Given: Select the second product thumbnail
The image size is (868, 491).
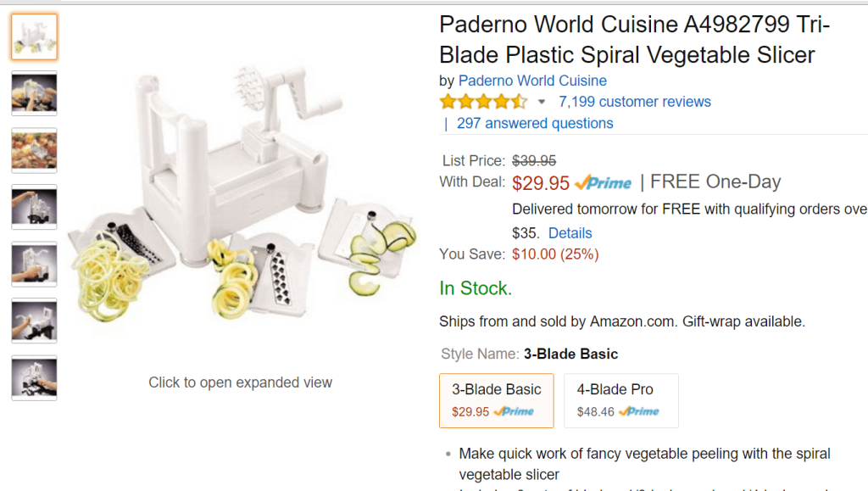Looking at the screenshot, I should [34, 93].
